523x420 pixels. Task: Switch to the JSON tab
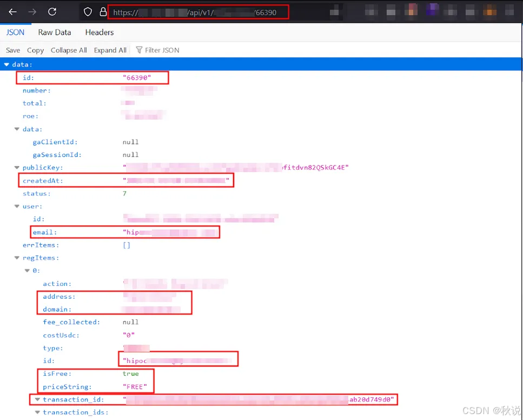coord(15,32)
